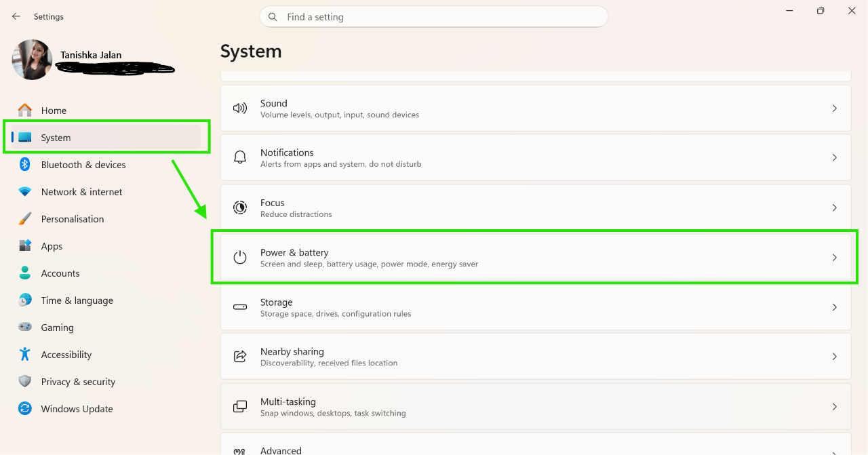Click the Focus target icon
The width and height of the screenshot is (868, 455).
(x=240, y=207)
